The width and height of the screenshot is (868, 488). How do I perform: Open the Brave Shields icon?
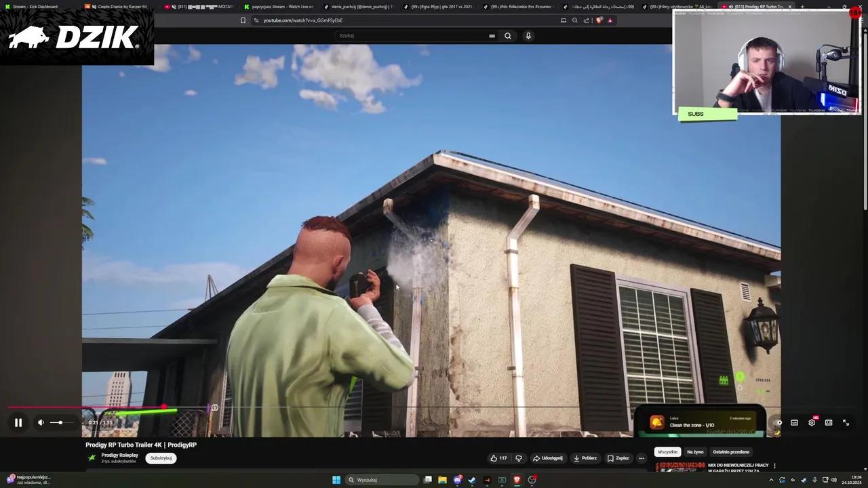click(x=599, y=20)
